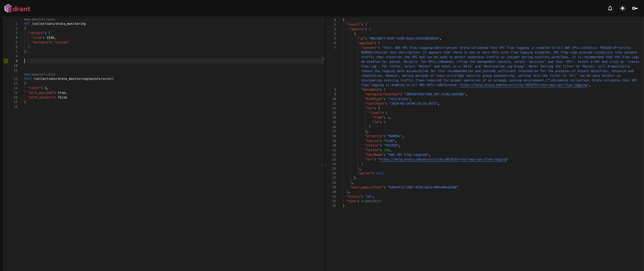Open the help.drata.com link in the url field
The height and width of the screenshot is (271, 644).
coord(443,160)
